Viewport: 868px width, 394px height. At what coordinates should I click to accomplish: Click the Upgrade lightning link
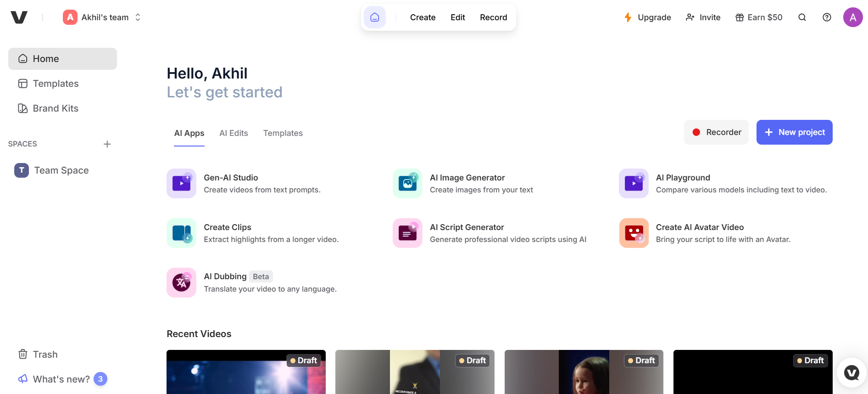coord(647,17)
